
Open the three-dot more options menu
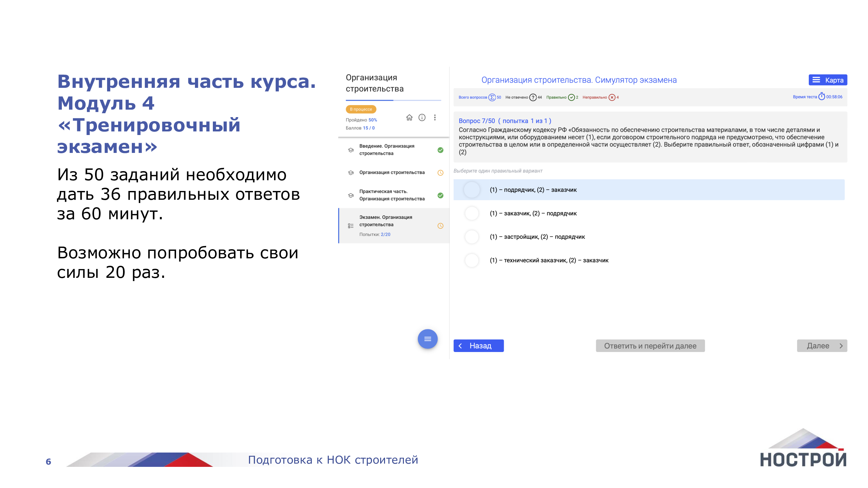[x=435, y=117]
